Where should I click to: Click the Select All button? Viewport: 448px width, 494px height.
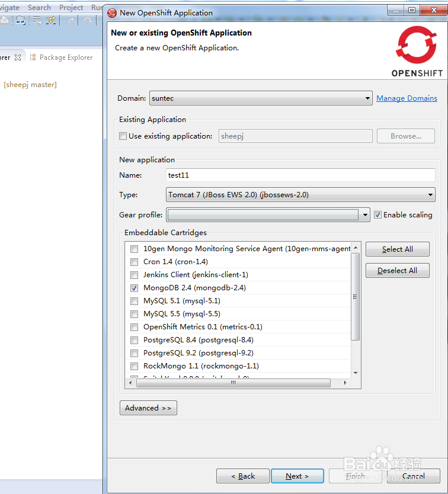point(397,249)
